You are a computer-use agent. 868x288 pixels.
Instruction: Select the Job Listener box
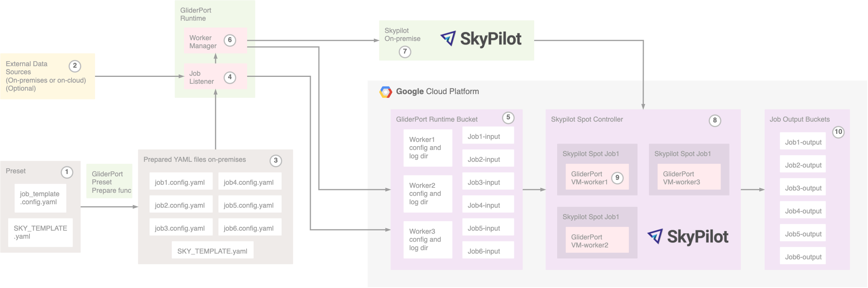point(215,76)
